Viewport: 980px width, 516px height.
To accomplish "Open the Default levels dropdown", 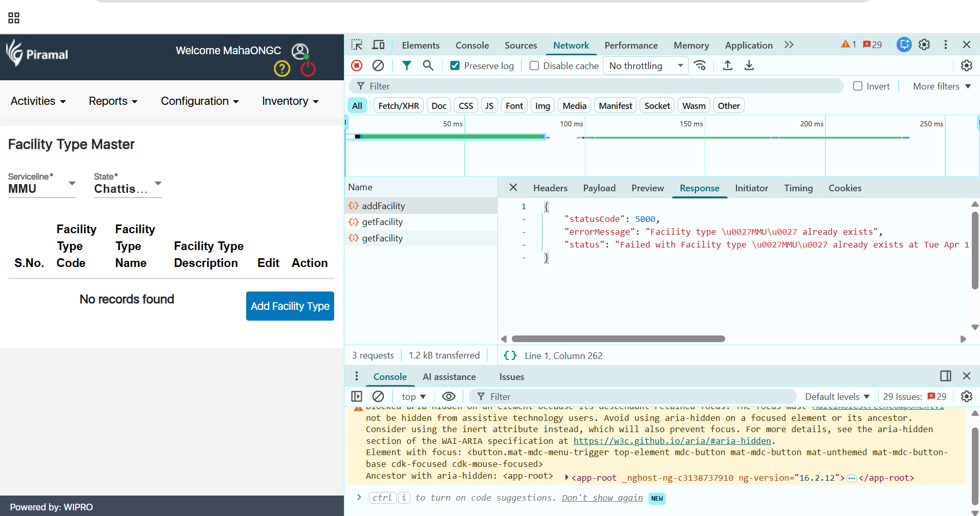I will click(x=837, y=396).
